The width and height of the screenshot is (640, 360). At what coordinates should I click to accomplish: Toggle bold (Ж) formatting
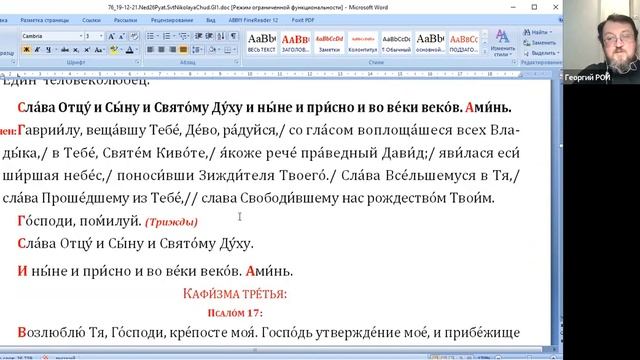tap(27, 50)
